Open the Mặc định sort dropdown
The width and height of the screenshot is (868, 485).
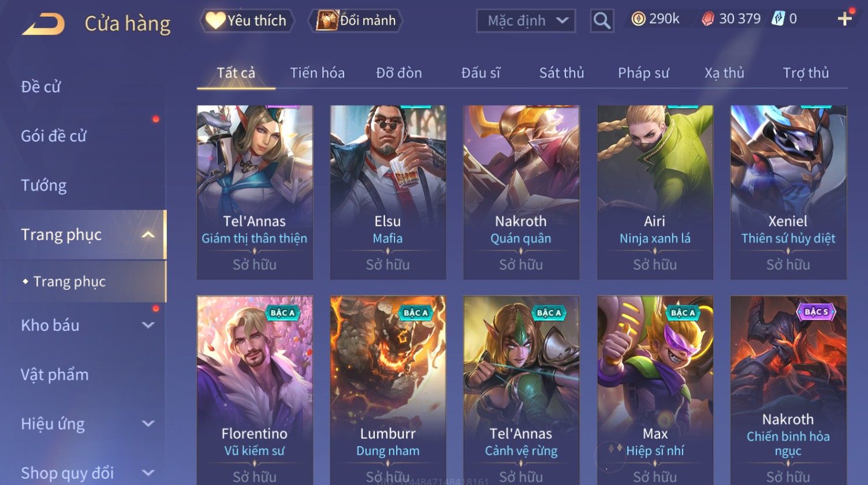(x=526, y=21)
